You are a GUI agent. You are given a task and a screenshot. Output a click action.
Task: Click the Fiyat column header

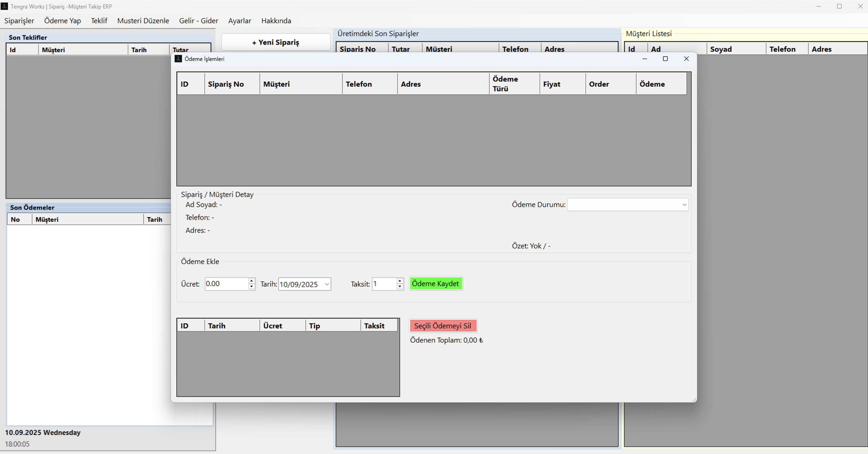pyautogui.click(x=552, y=84)
